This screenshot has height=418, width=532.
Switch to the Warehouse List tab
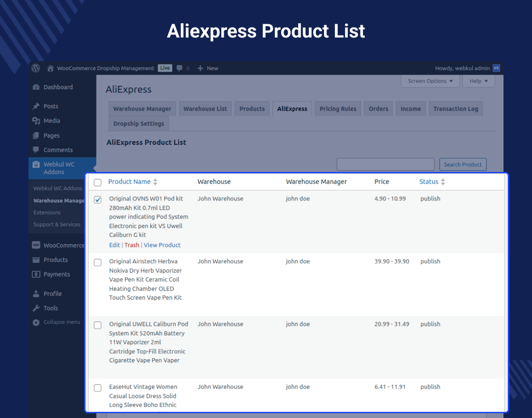click(205, 109)
